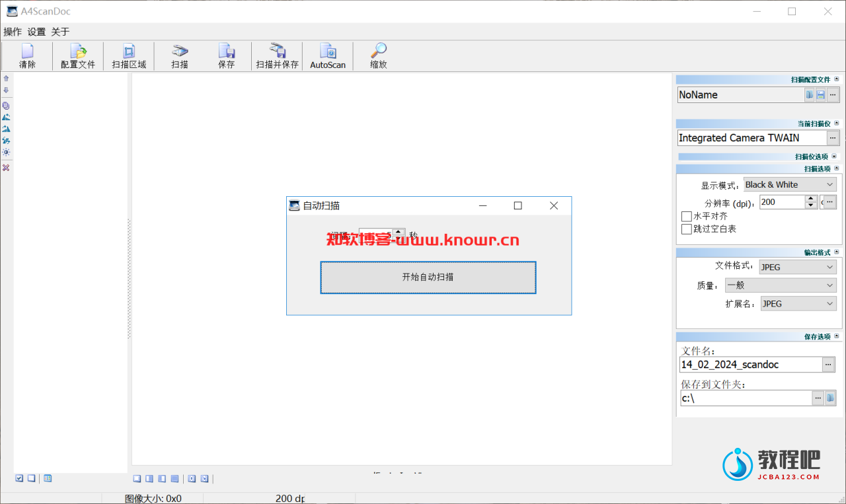Click the 文件名 14_02_2024_scandoc field
Image resolution: width=846 pixels, height=504 pixels.
(750, 364)
